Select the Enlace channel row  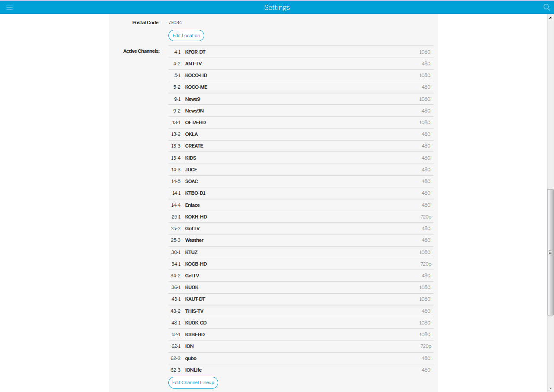pos(301,205)
